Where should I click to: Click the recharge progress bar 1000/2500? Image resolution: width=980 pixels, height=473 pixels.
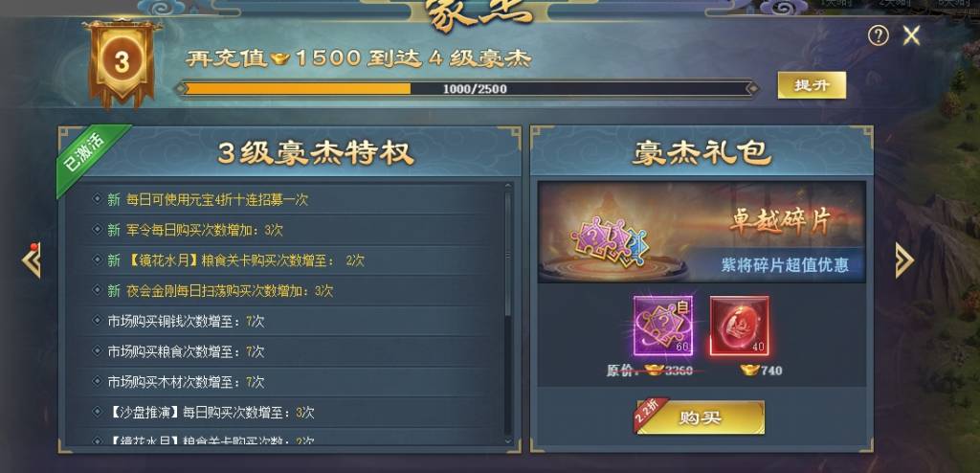point(466,88)
